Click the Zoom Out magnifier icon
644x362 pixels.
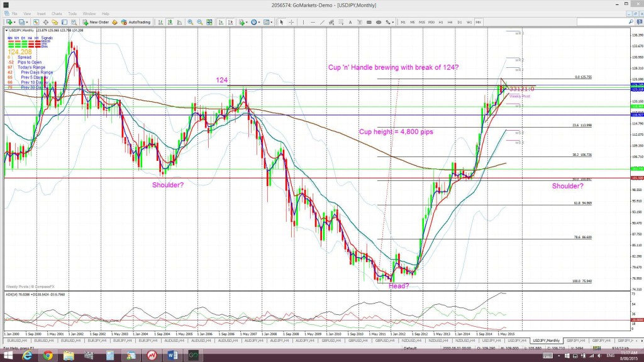[x=199, y=22]
